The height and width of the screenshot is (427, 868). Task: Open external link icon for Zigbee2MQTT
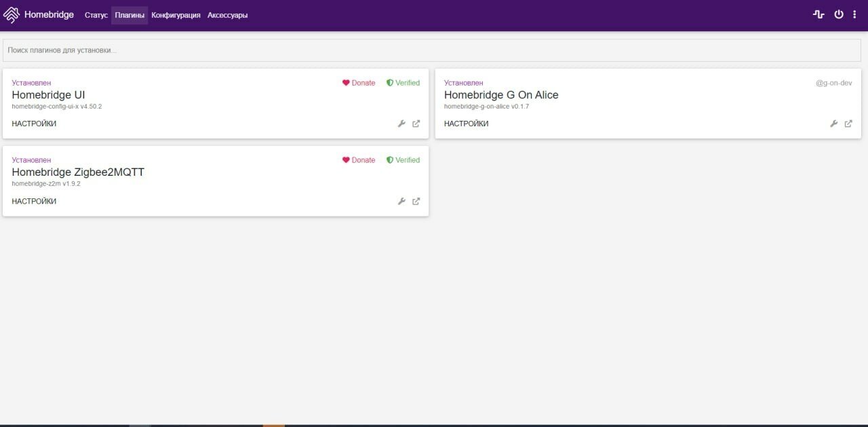(416, 201)
